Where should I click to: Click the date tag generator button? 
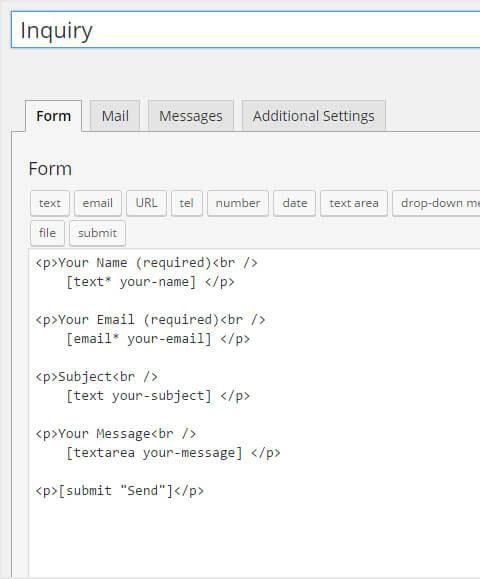(295, 203)
